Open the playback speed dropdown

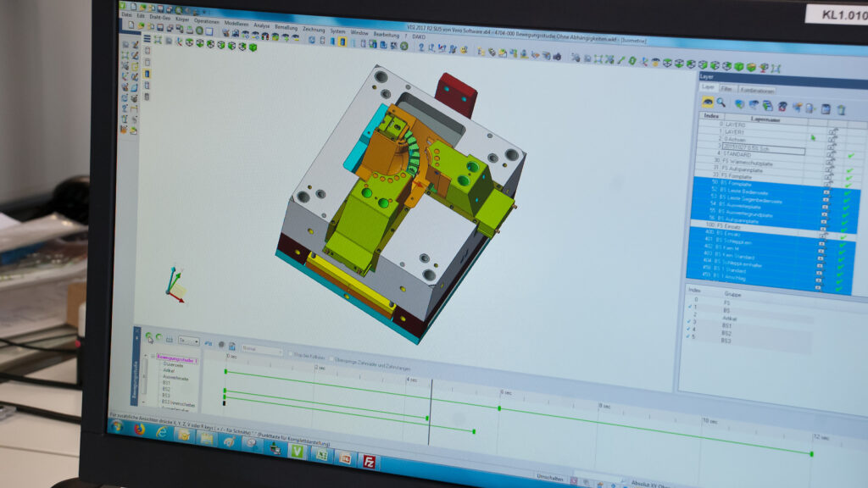pyautogui.click(x=188, y=341)
